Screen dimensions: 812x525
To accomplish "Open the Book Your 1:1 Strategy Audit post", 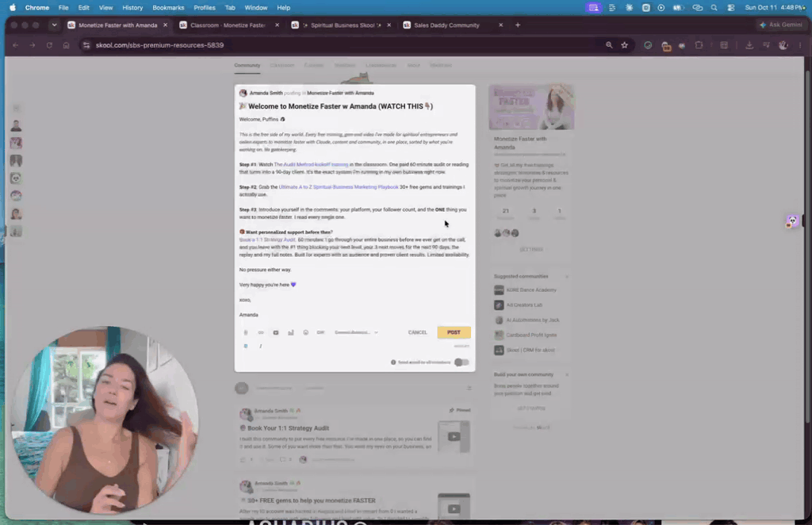I will [288, 428].
